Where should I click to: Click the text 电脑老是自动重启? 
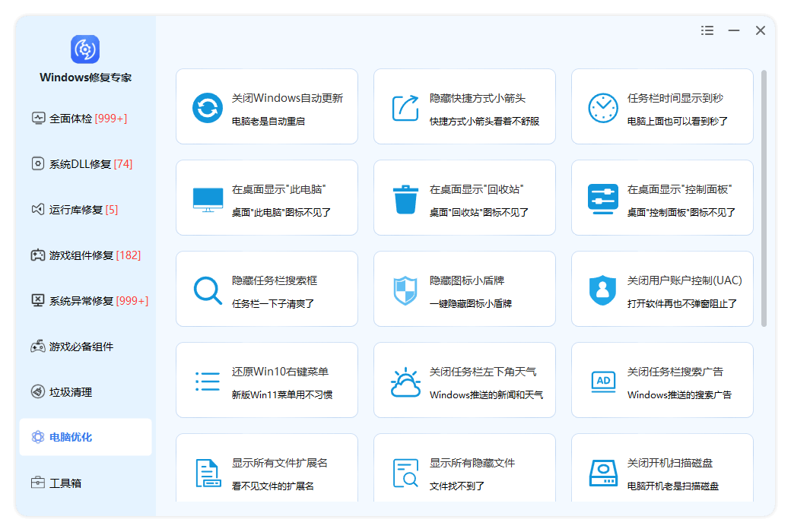268,122
